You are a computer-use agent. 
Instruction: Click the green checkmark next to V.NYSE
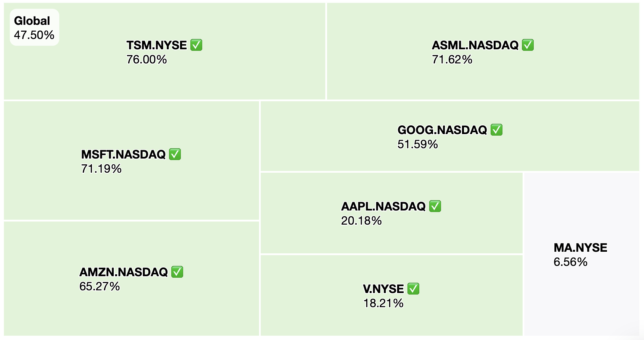pyautogui.click(x=414, y=289)
